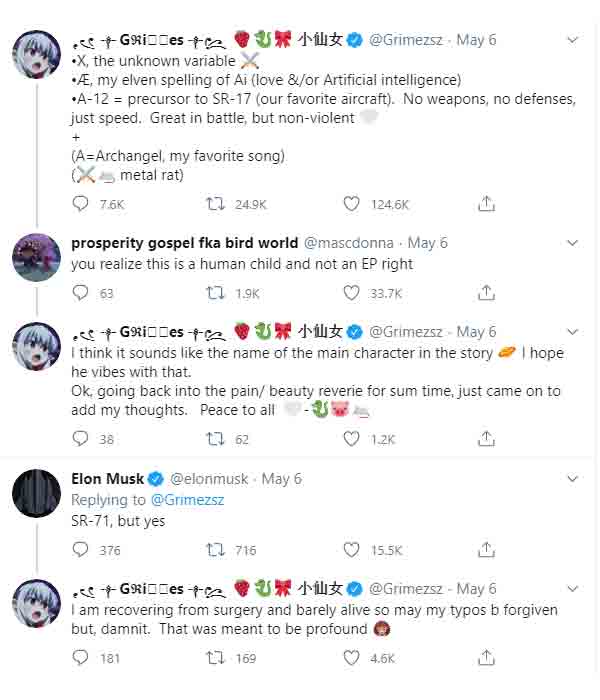This screenshot has width=600, height=700.
Task: Open the @elonmusk handle link
Action: point(209,479)
